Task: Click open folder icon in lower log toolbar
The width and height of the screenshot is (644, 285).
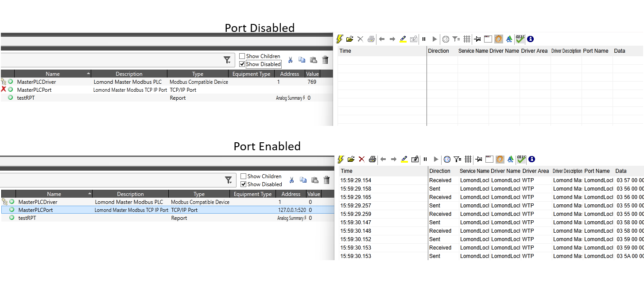Action: click(350, 159)
